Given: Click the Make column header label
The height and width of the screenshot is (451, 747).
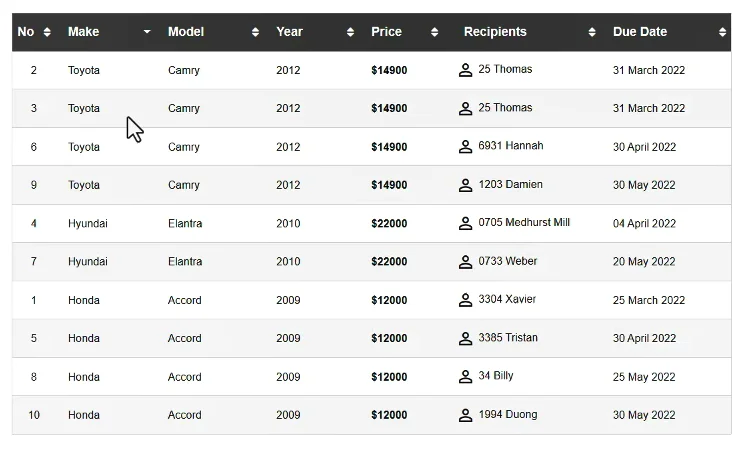Looking at the screenshot, I should click(83, 32).
